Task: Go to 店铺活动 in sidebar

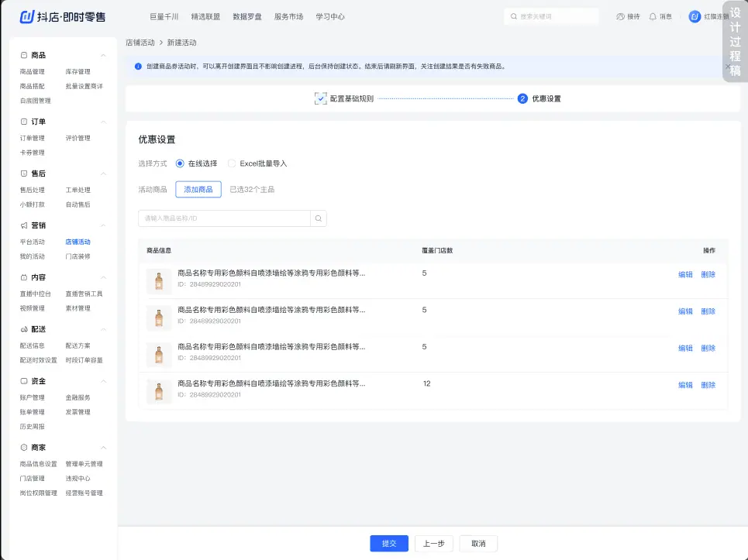Action: click(x=78, y=242)
